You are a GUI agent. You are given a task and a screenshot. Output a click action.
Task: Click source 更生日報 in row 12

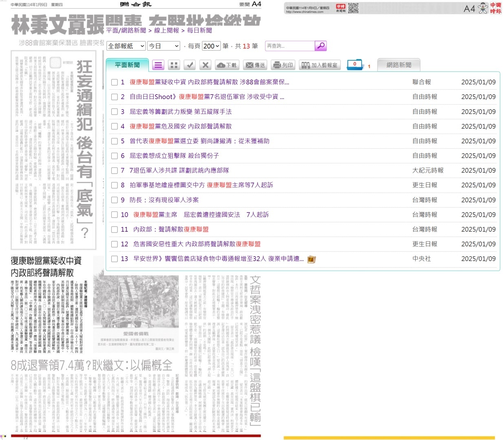(x=425, y=244)
